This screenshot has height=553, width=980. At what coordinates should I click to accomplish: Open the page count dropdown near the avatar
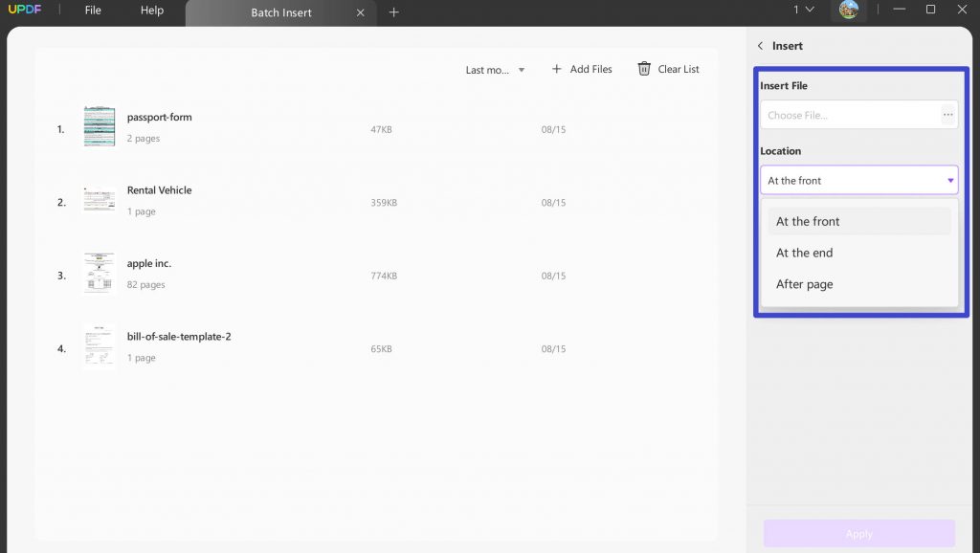(x=804, y=11)
